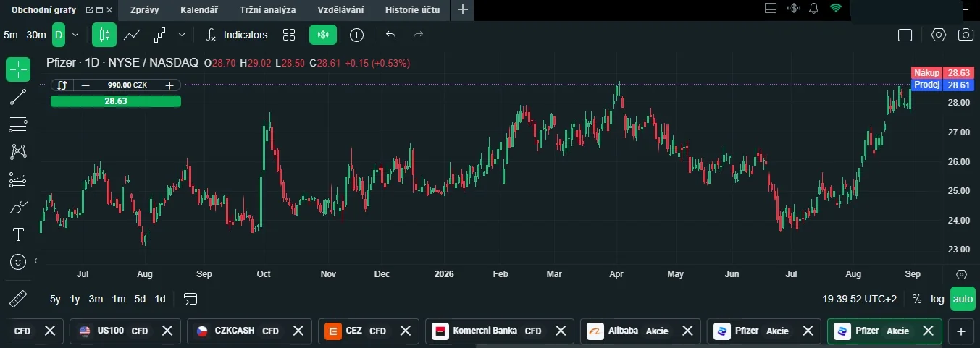Open the go-to-date calendar icon
The height and width of the screenshot is (348, 980).
[190, 298]
